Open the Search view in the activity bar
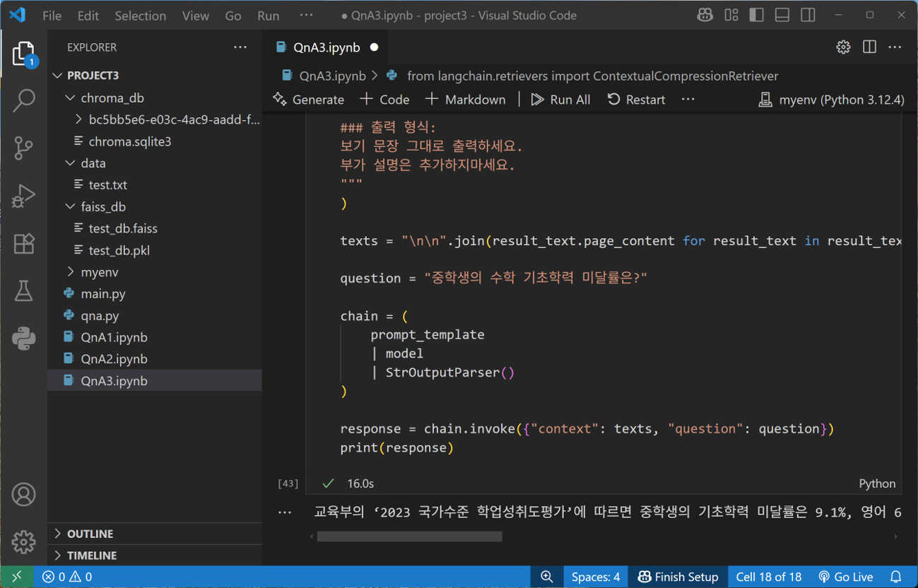Image resolution: width=918 pixels, height=588 pixels. coord(23,100)
